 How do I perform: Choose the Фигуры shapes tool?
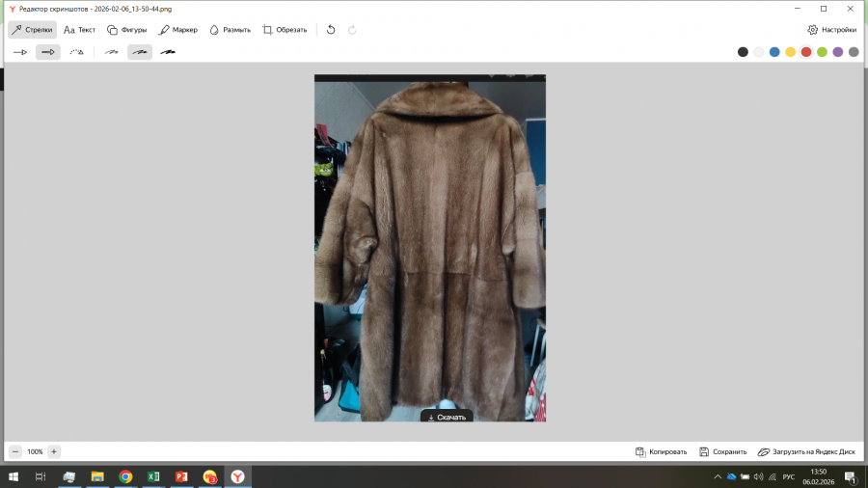(126, 30)
